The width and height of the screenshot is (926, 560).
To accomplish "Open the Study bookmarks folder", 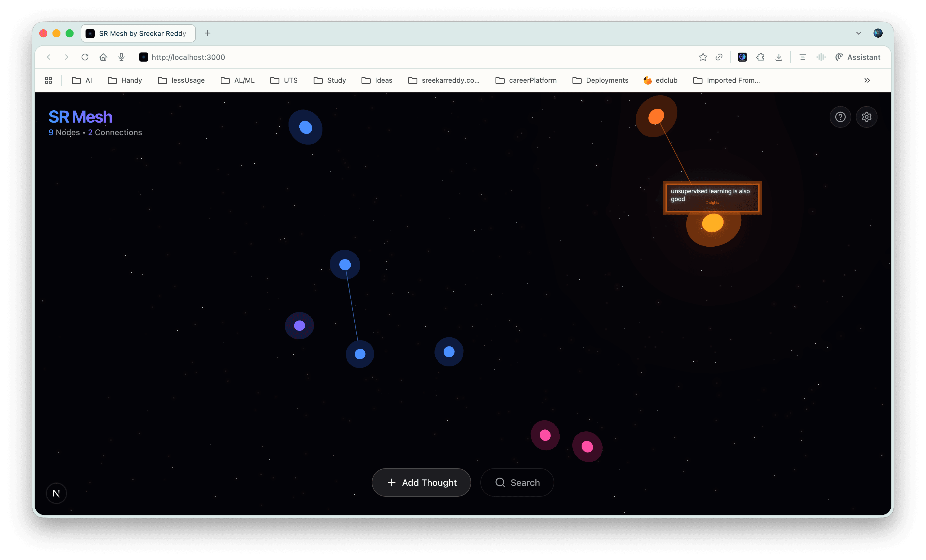I will pos(330,80).
